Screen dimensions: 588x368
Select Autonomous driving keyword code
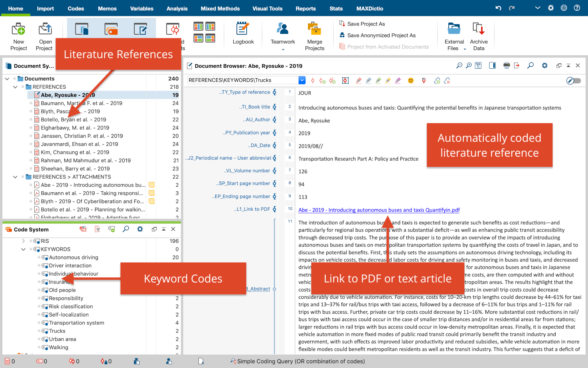point(73,257)
